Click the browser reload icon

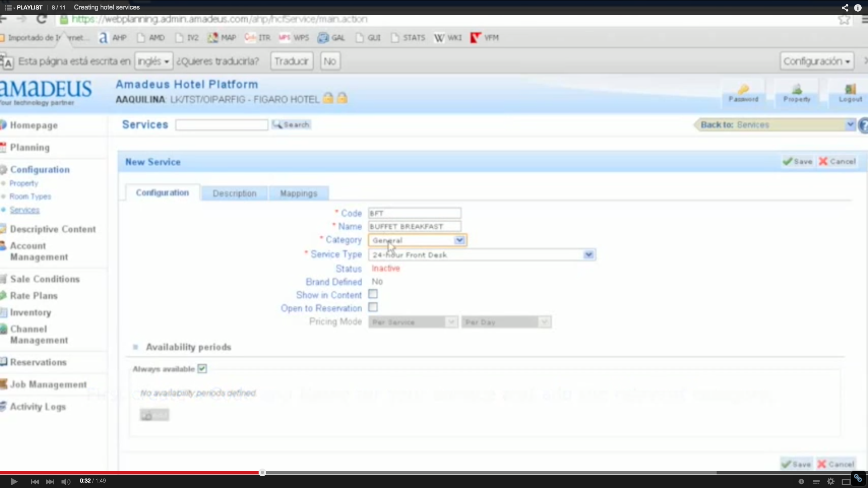pos(42,19)
